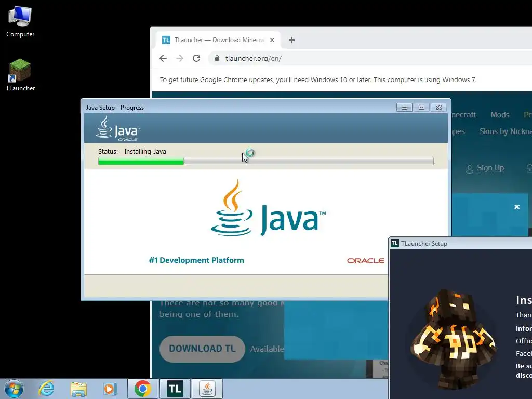Close the TLauncher Chrome tab

click(x=272, y=40)
